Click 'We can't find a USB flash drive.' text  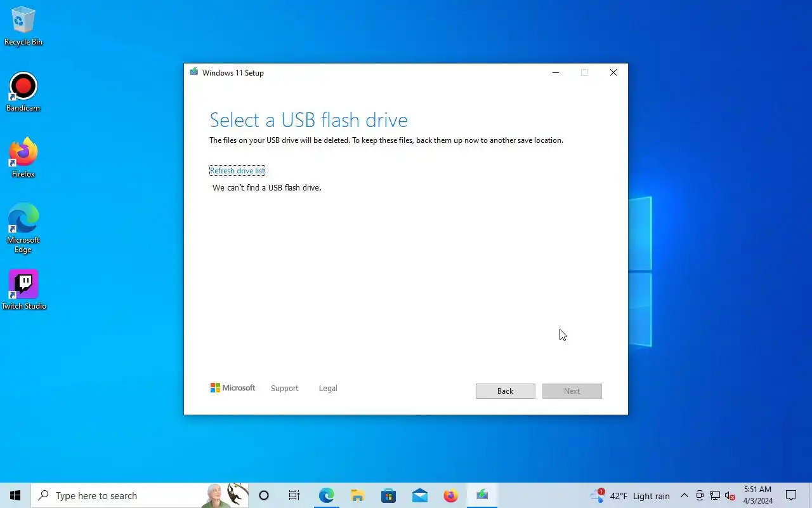point(266,188)
